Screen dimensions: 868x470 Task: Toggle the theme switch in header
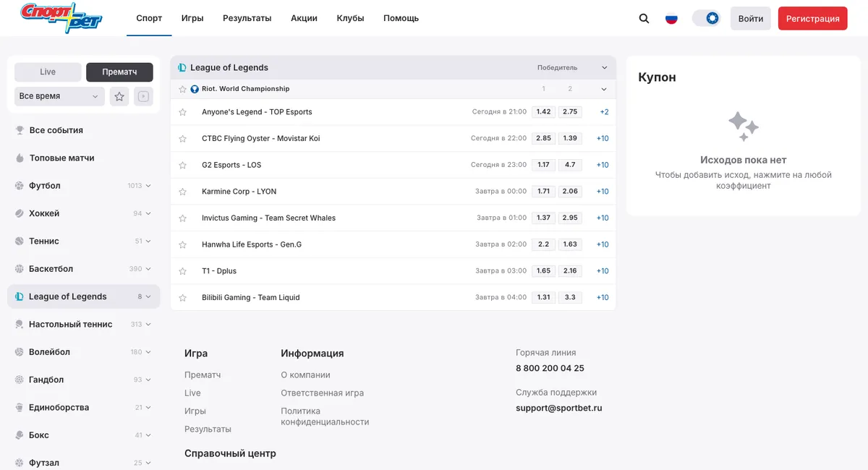point(706,18)
